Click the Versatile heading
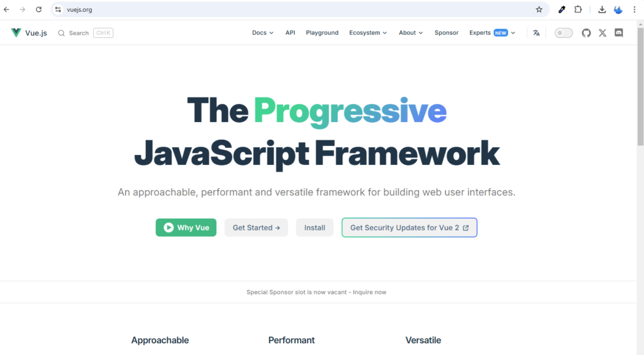Screen dimensions: 644x355 (423, 340)
